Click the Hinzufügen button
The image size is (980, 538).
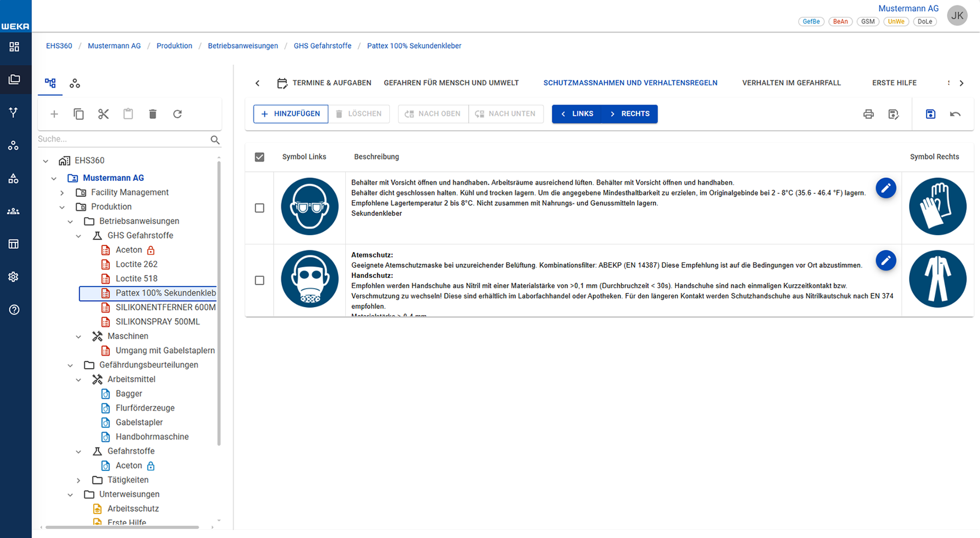pos(291,114)
